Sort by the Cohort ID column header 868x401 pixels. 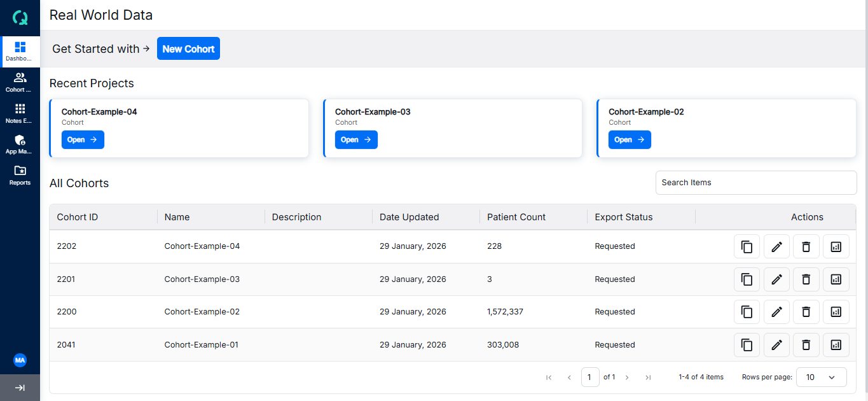78,217
